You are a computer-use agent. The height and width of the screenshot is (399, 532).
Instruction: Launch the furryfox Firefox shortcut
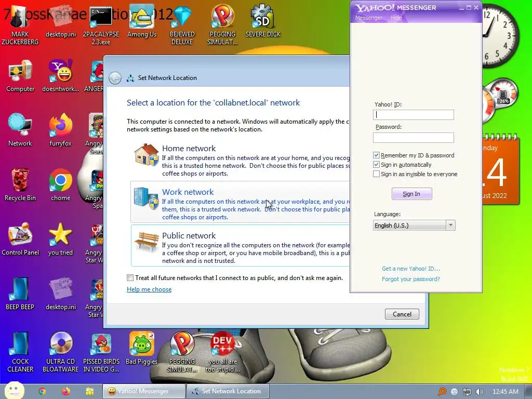[60, 130]
